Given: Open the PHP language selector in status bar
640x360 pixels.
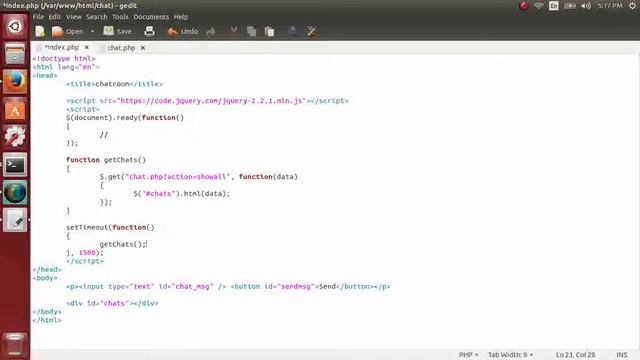Looking at the screenshot, I should (x=468, y=355).
